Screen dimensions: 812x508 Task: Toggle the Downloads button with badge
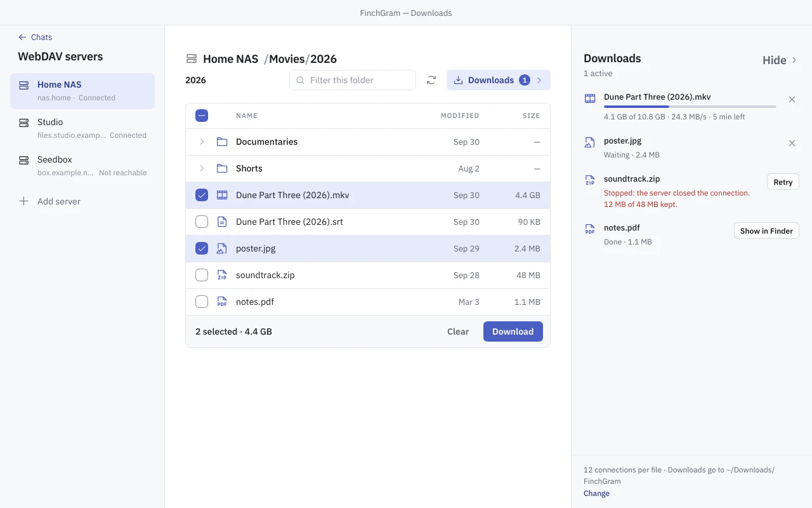coord(499,80)
